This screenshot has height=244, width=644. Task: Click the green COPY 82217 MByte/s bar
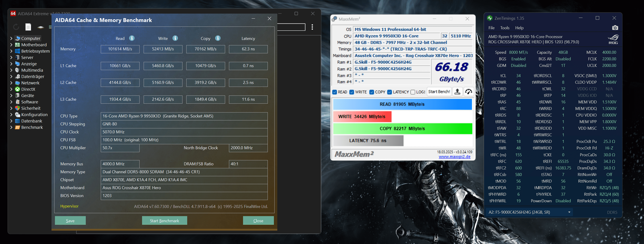pyautogui.click(x=403, y=129)
